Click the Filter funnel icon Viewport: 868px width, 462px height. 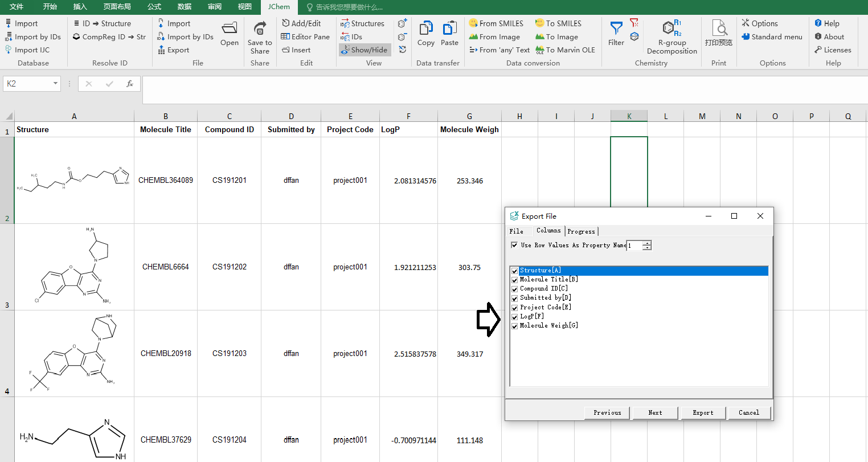616,28
